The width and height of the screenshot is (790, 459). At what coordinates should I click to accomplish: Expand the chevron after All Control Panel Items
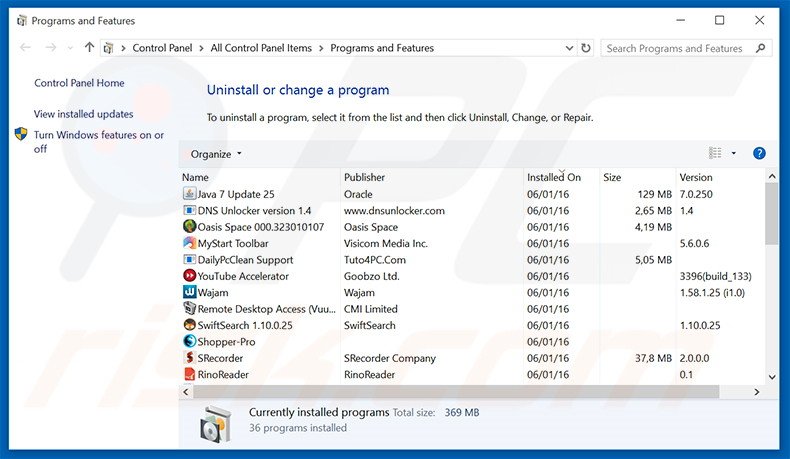321,48
